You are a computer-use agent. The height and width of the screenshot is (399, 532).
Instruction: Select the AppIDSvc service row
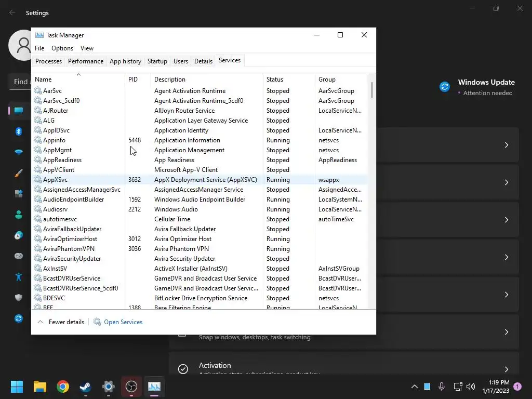click(x=199, y=130)
